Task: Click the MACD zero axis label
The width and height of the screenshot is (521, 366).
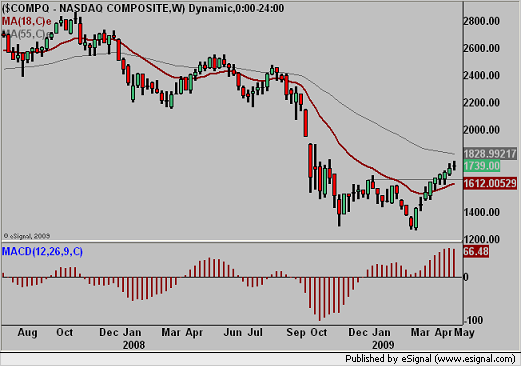Action: click(466, 277)
